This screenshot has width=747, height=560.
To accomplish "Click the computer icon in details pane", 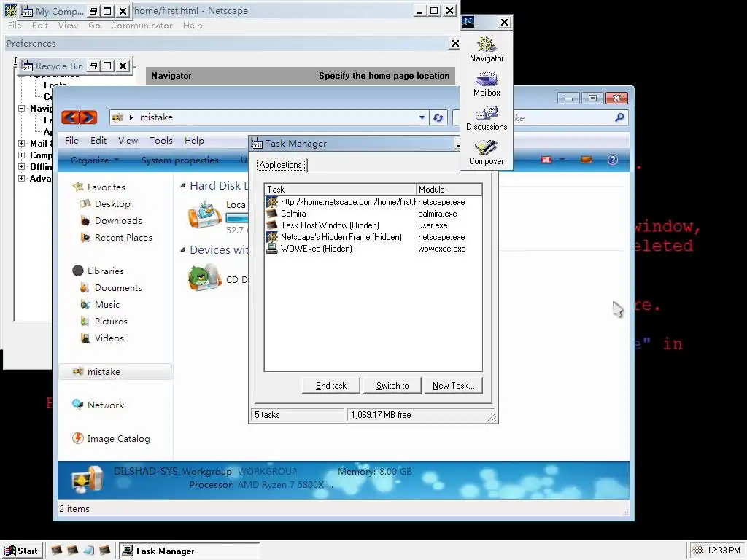I will click(x=88, y=479).
